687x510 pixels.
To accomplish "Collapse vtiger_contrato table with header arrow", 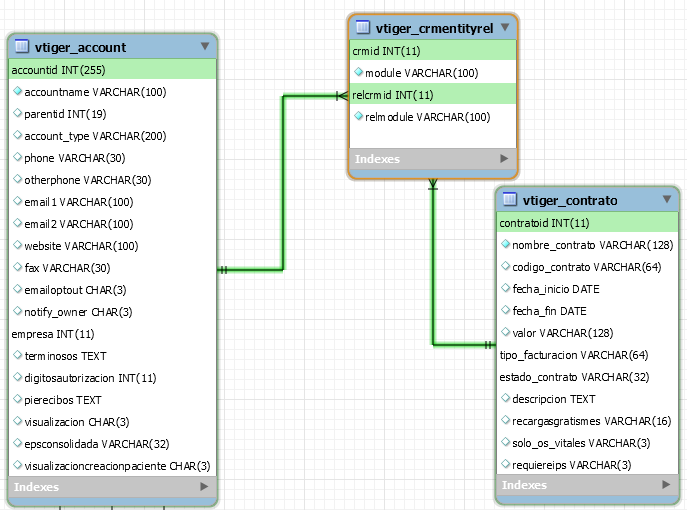I will pos(667,199).
